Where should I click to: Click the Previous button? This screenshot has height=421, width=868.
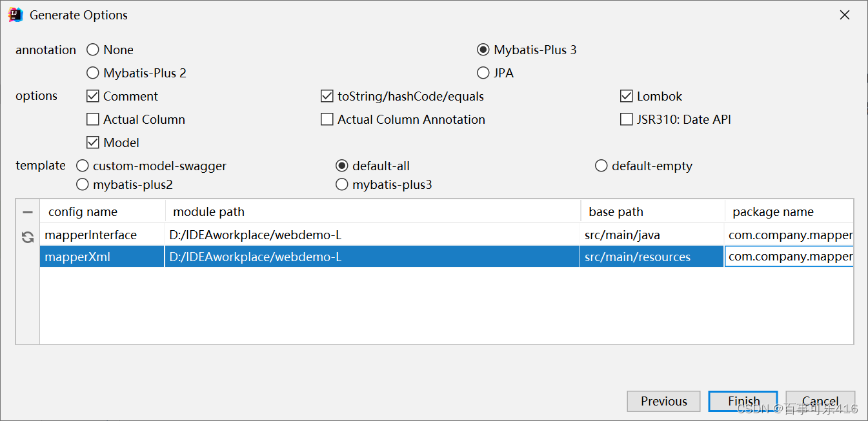click(x=663, y=401)
